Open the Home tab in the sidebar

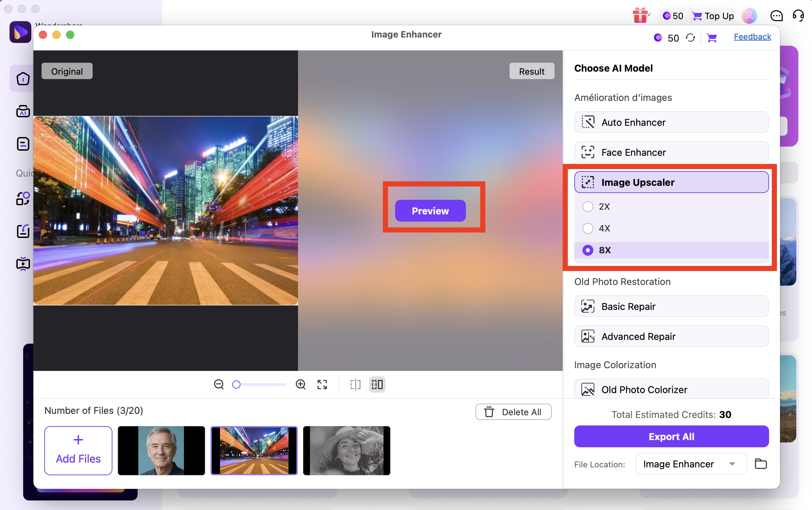22,78
